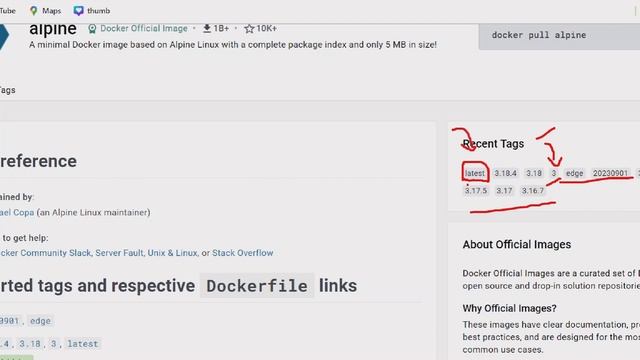Click the 10K+ stars text
This screenshot has width=640, height=360.
tap(267, 29)
